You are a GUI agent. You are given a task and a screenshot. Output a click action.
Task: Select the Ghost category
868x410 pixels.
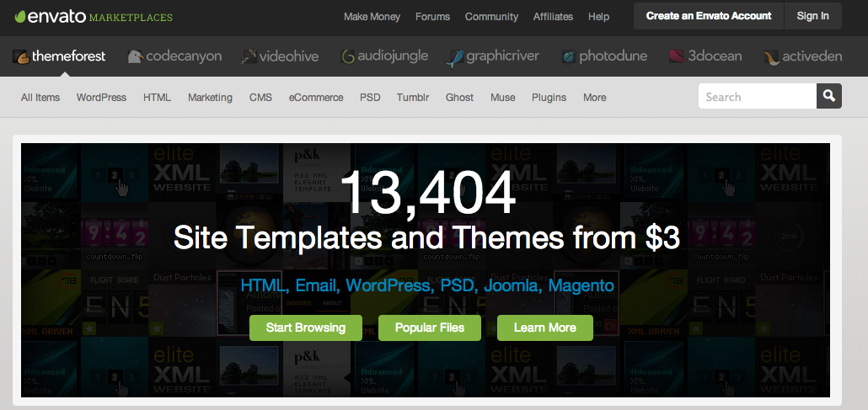tap(459, 98)
